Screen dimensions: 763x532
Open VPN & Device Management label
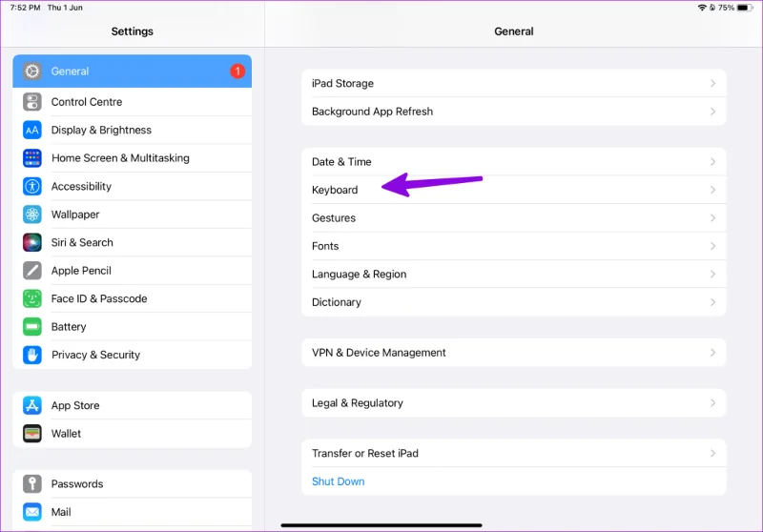[x=379, y=353]
